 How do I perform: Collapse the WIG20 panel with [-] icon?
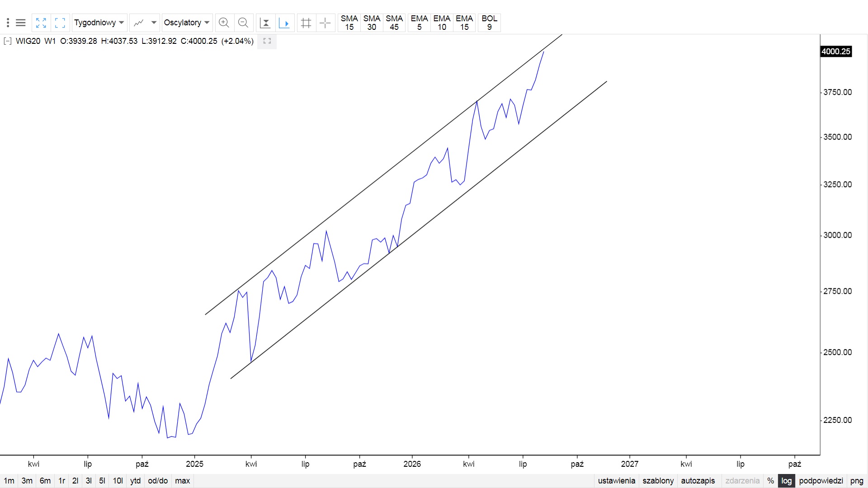point(7,41)
